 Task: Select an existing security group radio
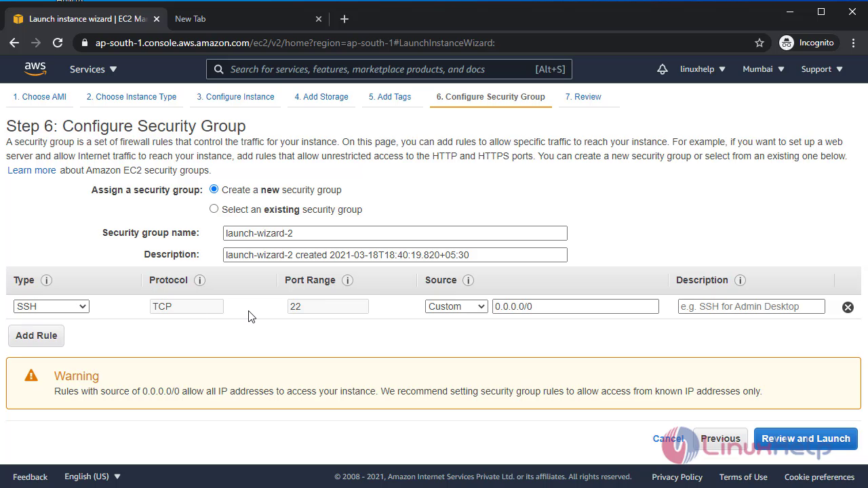(214, 209)
